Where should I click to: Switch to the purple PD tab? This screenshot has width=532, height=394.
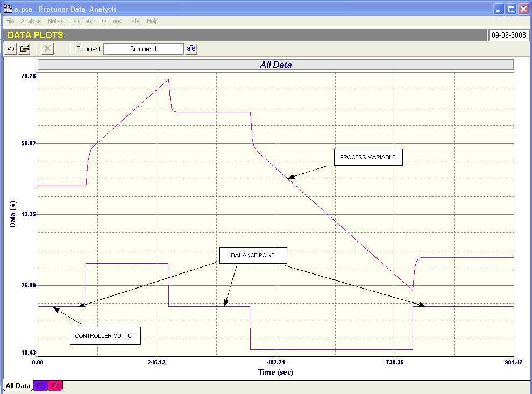[40, 386]
